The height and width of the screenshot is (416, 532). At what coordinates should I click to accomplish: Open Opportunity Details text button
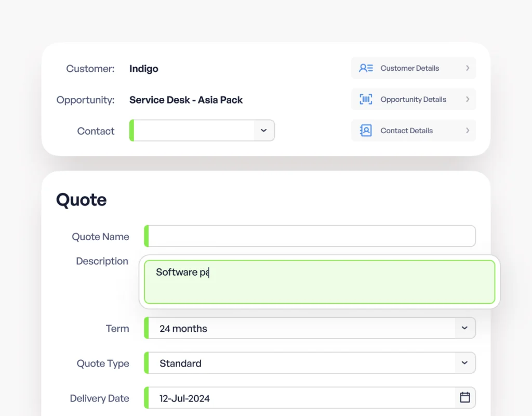[x=413, y=99]
